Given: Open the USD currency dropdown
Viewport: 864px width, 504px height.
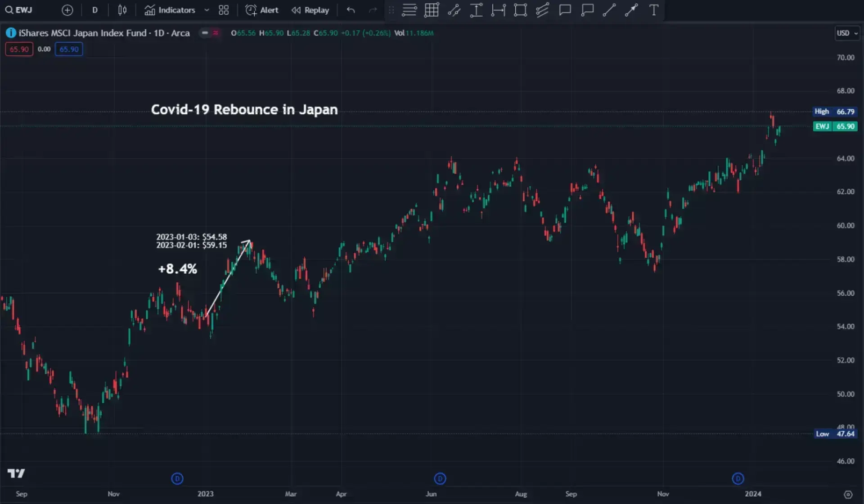Looking at the screenshot, I should pyautogui.click(x=847, y=33).
